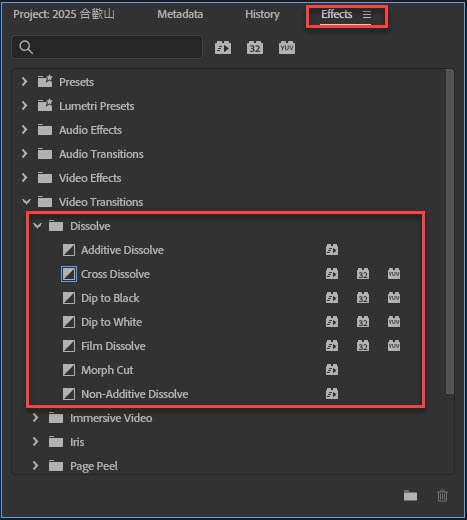Screen dimensions: 467x520
Task: Click the New Custom Bin folder icon
Action: click(x=410, y=496)
